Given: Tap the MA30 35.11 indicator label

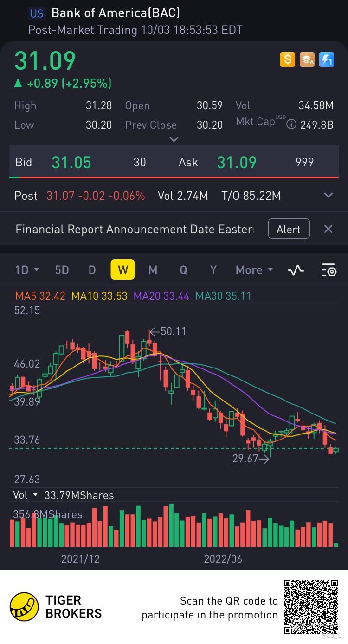Looking at the screenshot, I should (223, 296).
